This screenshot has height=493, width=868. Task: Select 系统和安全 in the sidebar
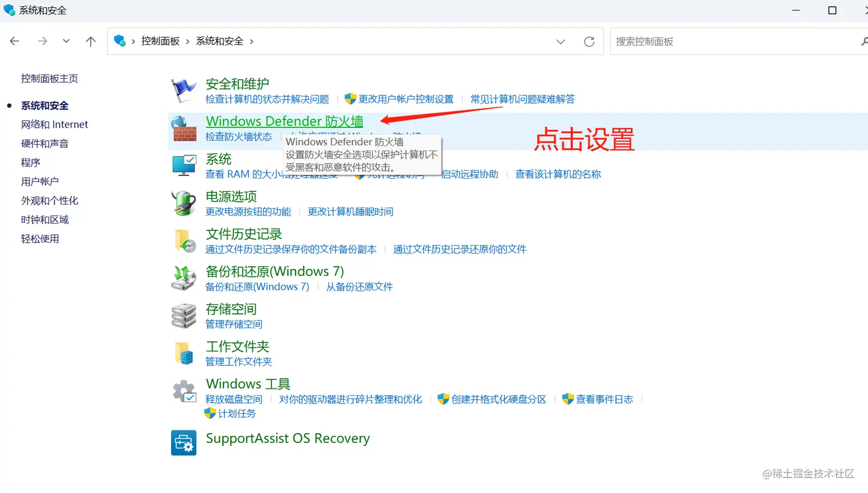45,106
